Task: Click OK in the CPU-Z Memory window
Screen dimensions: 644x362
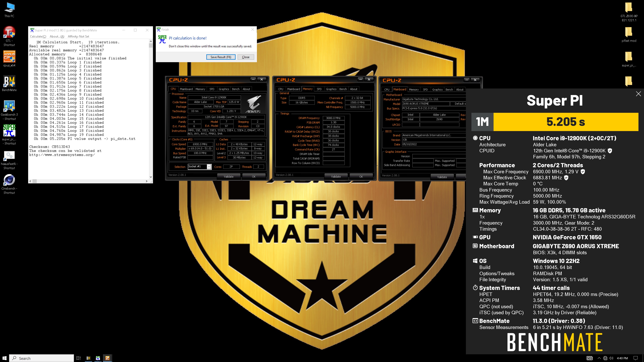Action: point(361,177)
